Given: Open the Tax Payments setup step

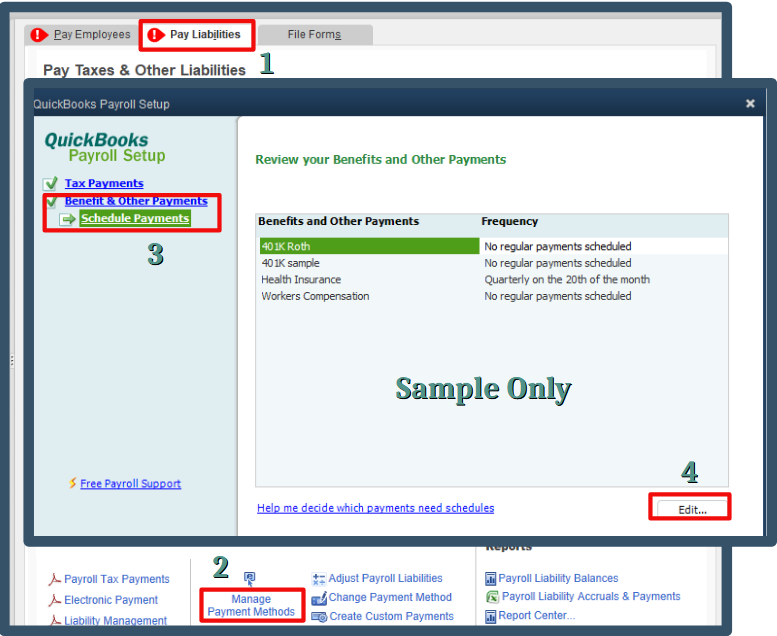Looking at the screenshot, I should tap(104, 183).
